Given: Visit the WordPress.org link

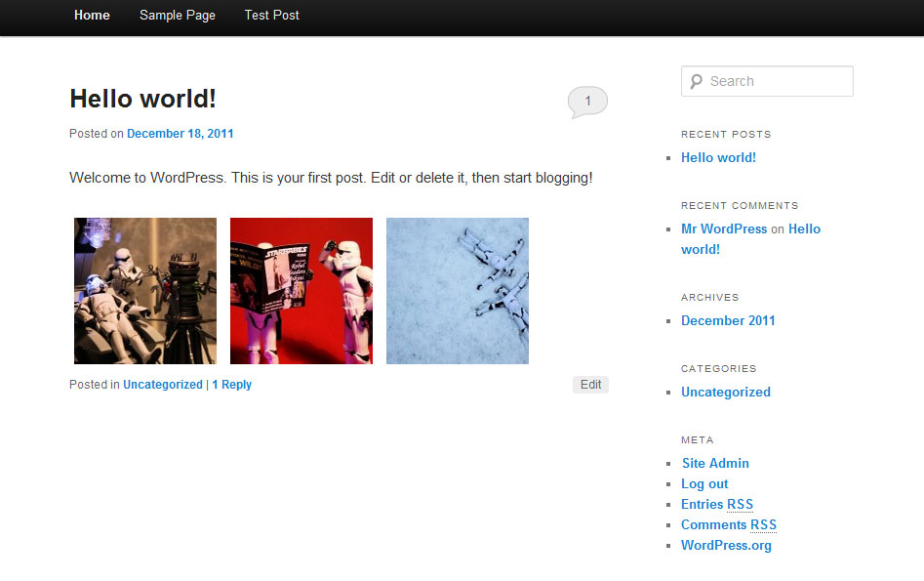Looking at the screenshot, I should pos(726,546).
